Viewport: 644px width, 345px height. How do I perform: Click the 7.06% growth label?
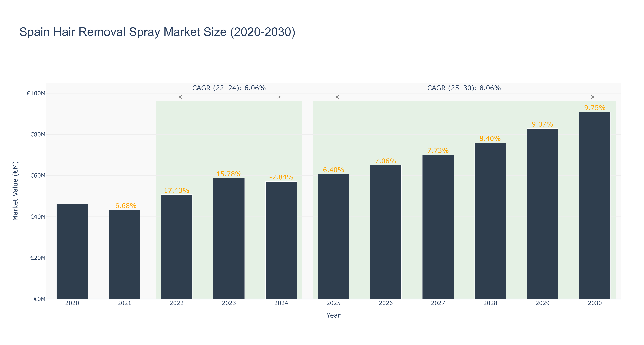point(385,161)
